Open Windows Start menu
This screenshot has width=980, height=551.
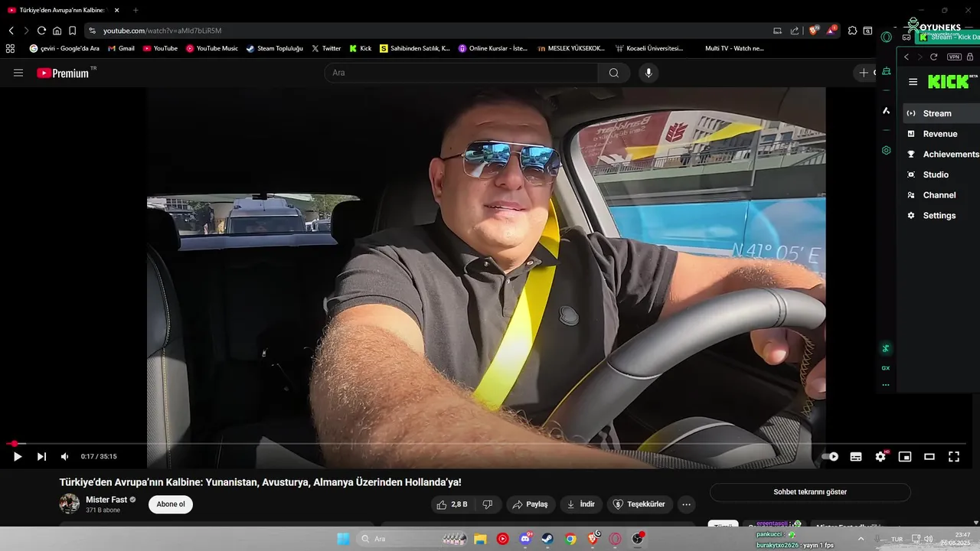(x=343, y=539)
